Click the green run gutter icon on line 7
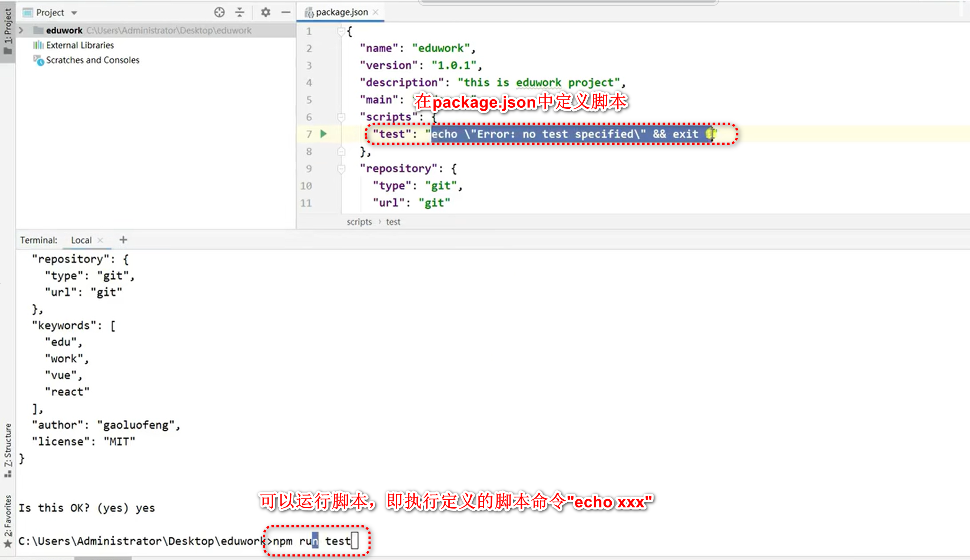970x560 pixels. [323, 134]
